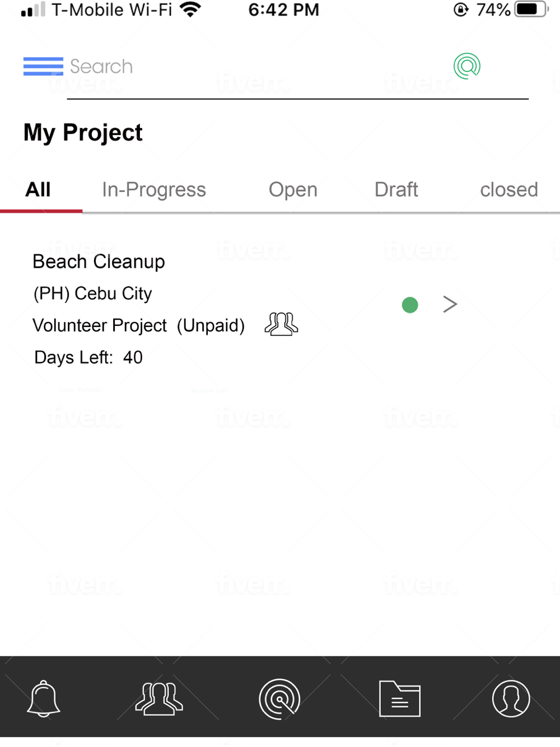The image size is (560, 747).
Task: Open the group people icon in bottom bar
Action: tap(159, 699)
